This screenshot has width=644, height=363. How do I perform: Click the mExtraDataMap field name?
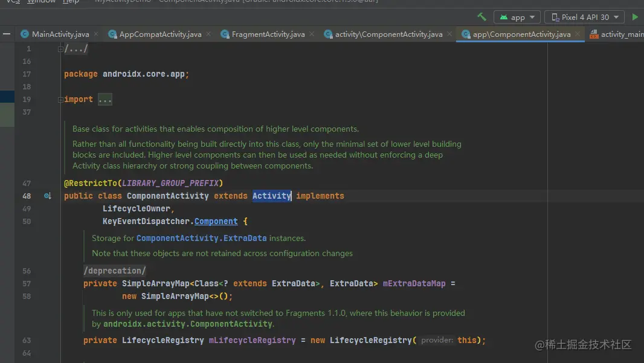coord(414,283)
